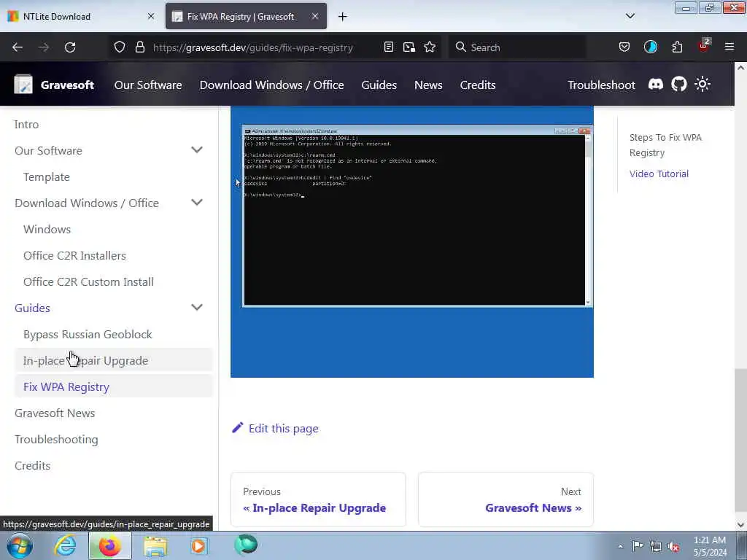Open the list all tabs chevron

[630, 16]
